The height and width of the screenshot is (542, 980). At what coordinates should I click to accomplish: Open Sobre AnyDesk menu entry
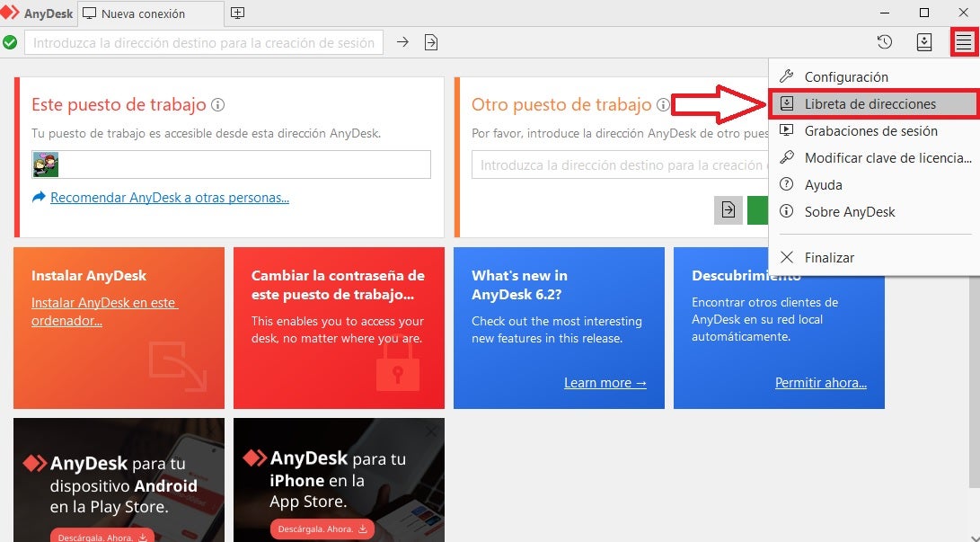click(873, 211)
